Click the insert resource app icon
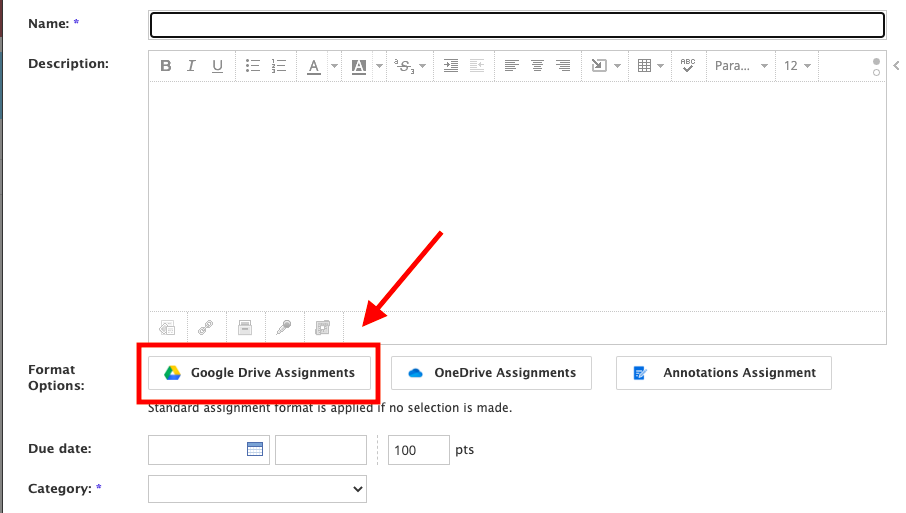 pyautogui.click(x=322, y=328)
